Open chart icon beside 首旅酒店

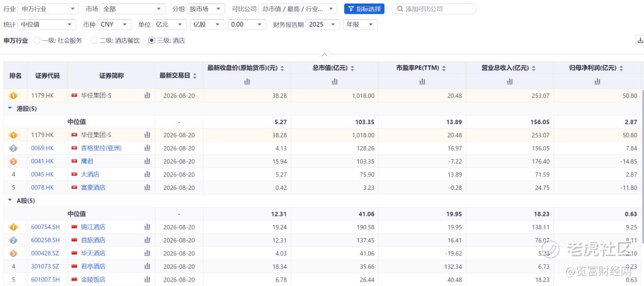147,240
